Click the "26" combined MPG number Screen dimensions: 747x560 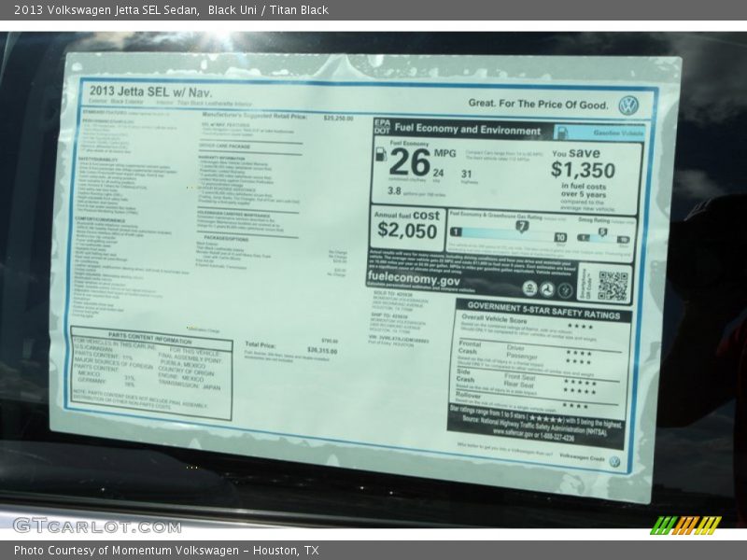pos(409,162)
